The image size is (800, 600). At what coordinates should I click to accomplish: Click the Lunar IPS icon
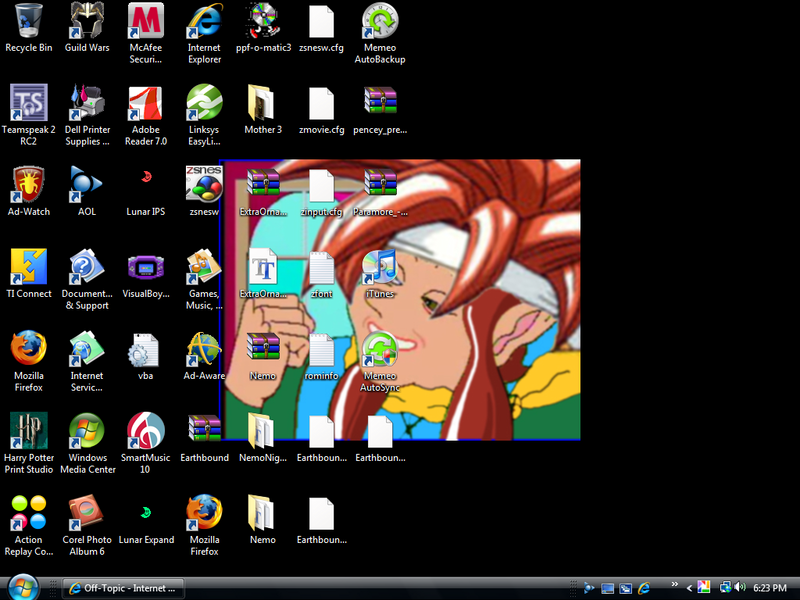pos(146,181)
